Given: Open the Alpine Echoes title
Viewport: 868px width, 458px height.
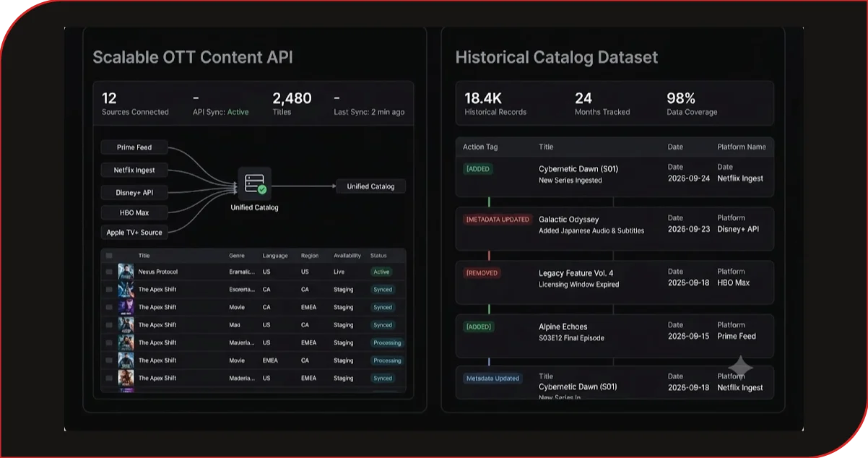Looking at the screenshot, I should (563, 327).
